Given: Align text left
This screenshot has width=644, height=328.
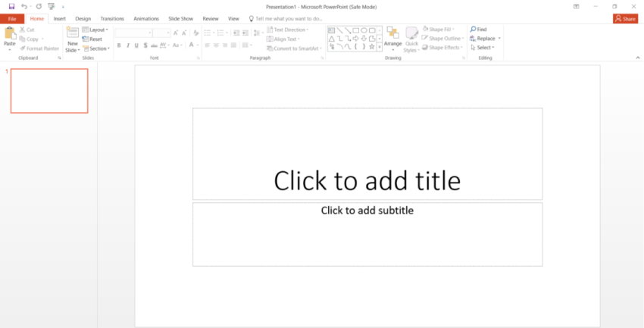Looking at the screenshot, I should pyautogui.click(x=208, y=45).
